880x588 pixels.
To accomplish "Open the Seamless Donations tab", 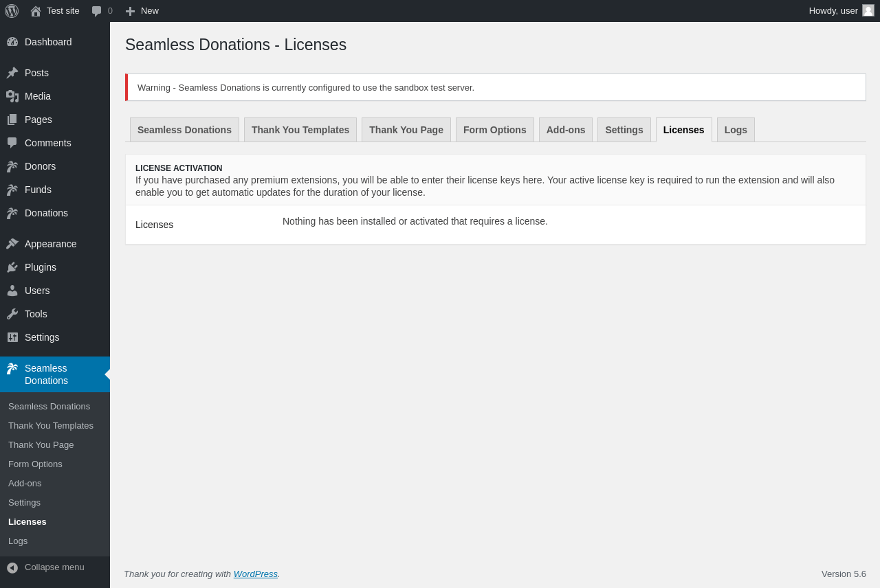I will (184, 130).
